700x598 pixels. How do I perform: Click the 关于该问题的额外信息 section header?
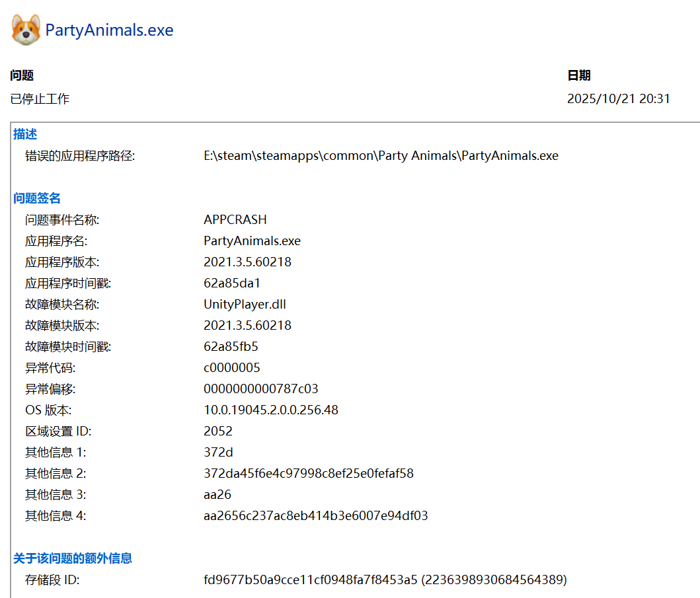[73, 558]
